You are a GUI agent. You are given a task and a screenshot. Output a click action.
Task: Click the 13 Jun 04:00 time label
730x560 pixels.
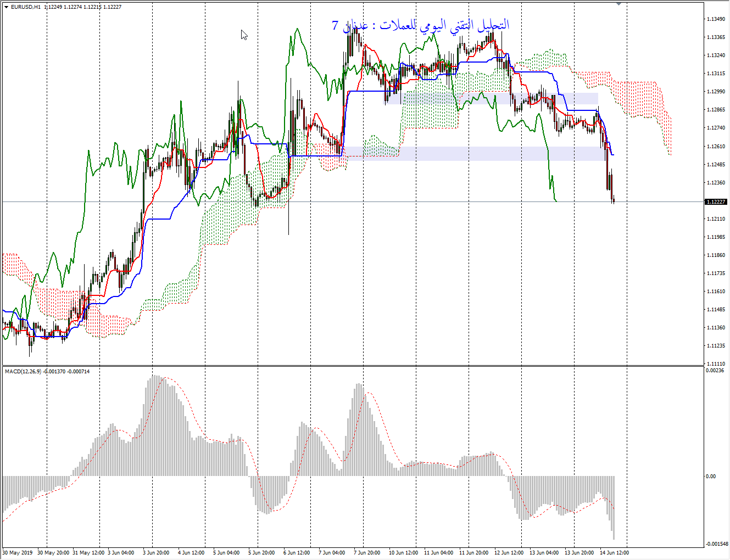tap(544, 553)
